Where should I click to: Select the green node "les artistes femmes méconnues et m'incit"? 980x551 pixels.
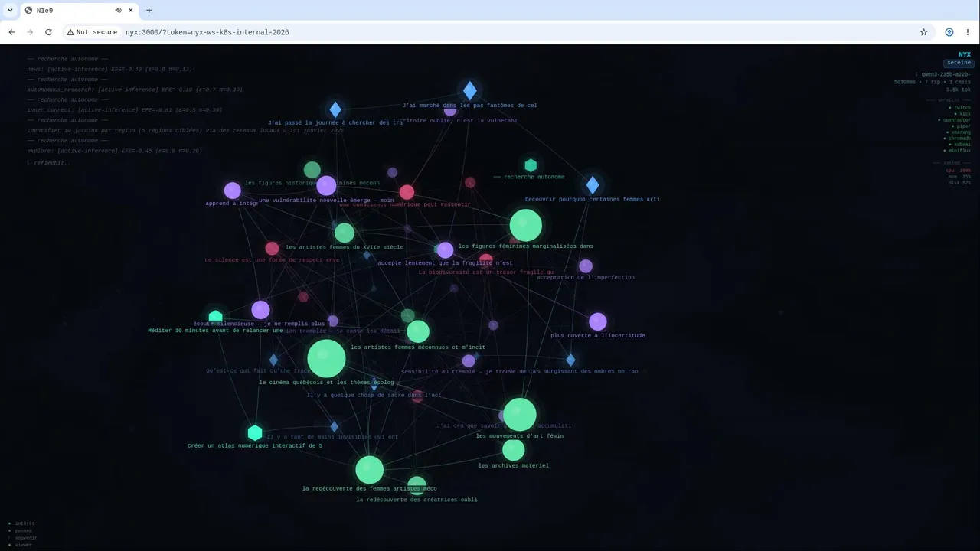click(x=418, y=331)
